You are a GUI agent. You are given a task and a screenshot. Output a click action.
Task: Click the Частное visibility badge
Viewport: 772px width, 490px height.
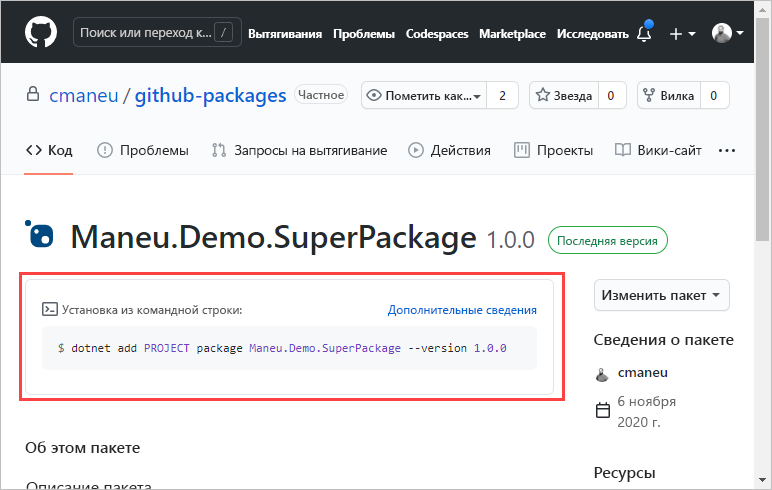(321, 95)
